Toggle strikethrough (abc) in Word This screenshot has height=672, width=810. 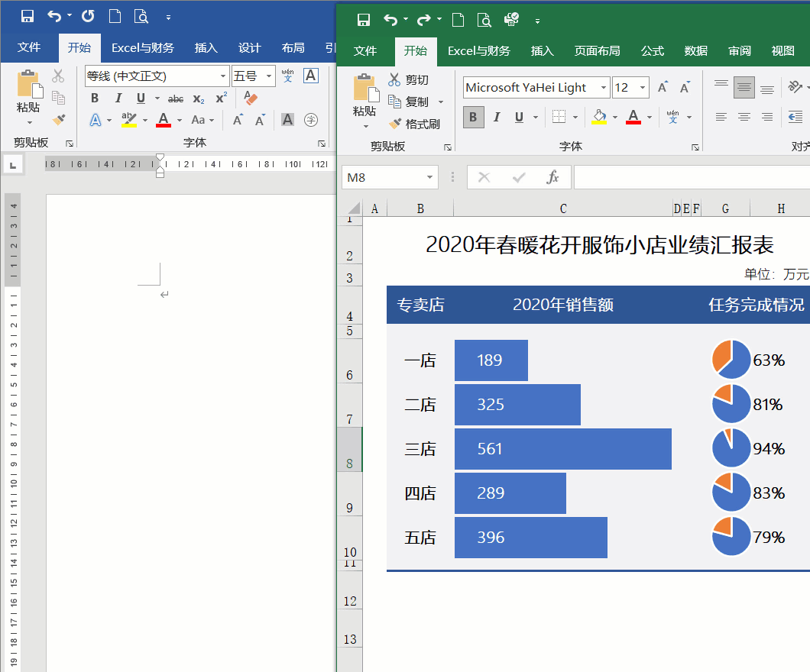pos(176,99)
